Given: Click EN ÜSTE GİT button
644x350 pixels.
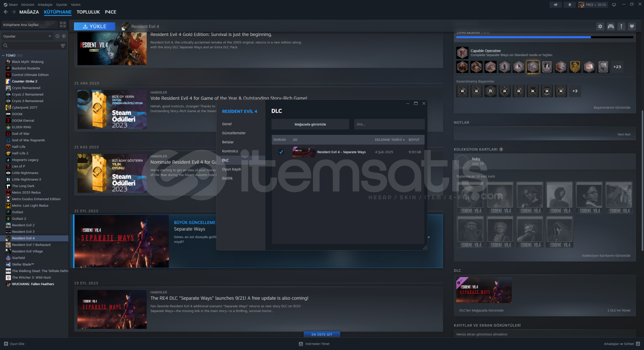Looking at the screenshot, I should tap(322, 334).
